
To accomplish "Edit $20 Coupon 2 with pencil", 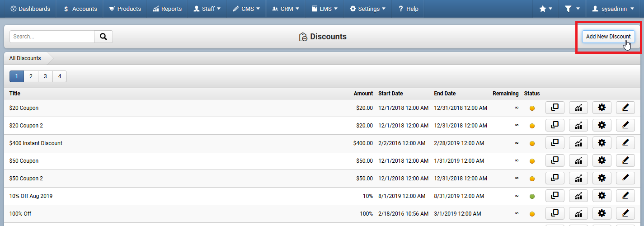I will pos(625,125).
